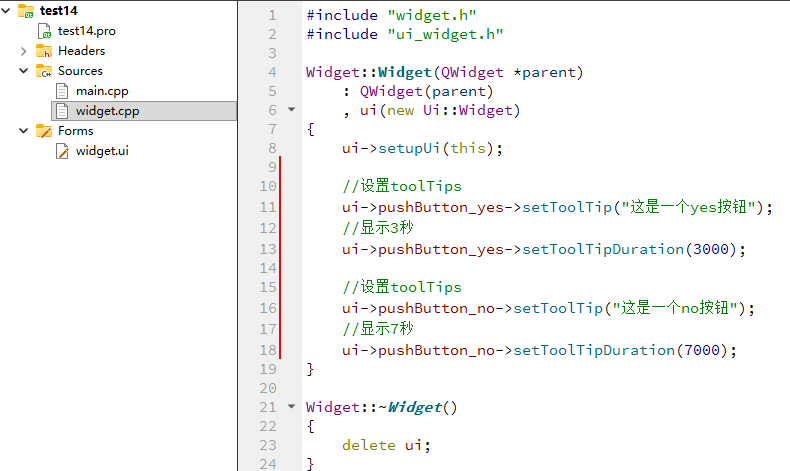The height and width of the screenshot is (471, 790).
Task: Click the comment on line 15
Action: tap(402, 287)
